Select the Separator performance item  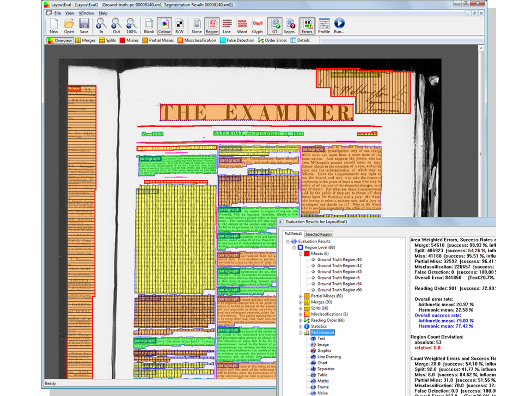[x=326, y=369]
